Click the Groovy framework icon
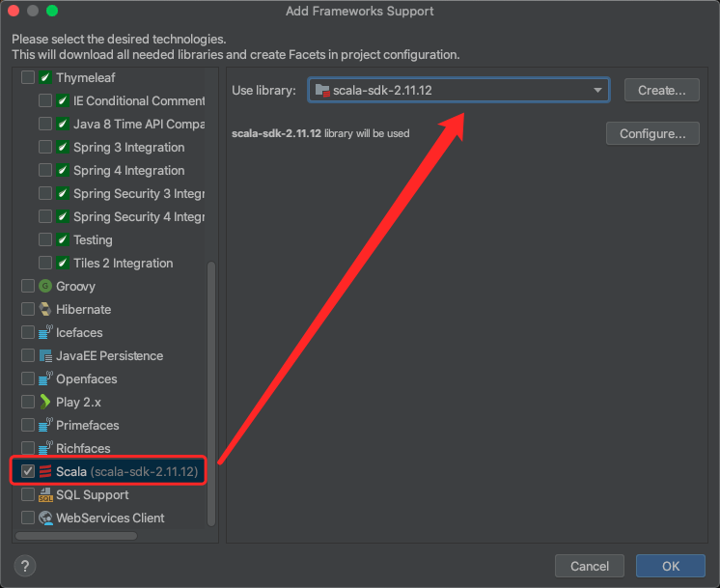 click(x=45, y=286)
